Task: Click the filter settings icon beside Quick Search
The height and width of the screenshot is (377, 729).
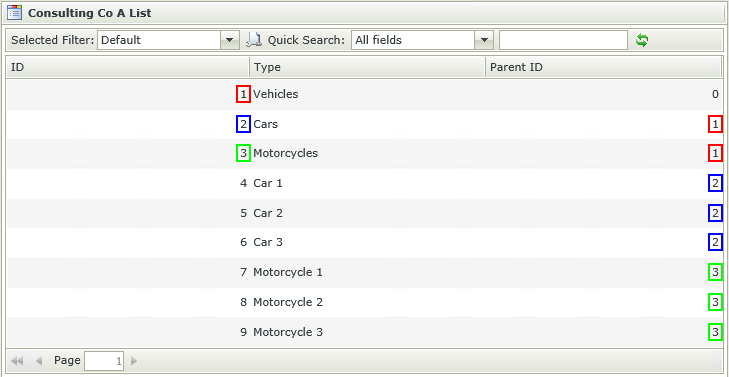Action: coord(254,40)
